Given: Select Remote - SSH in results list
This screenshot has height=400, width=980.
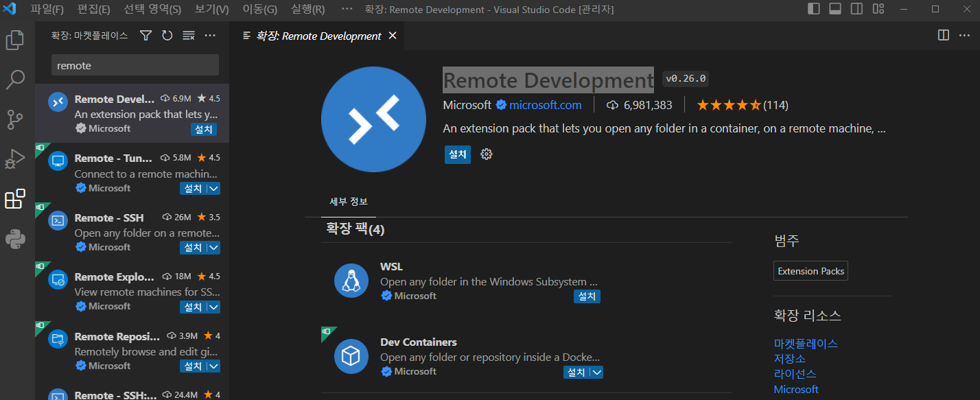Looking at the screenshot, I should tap(132, 232).
